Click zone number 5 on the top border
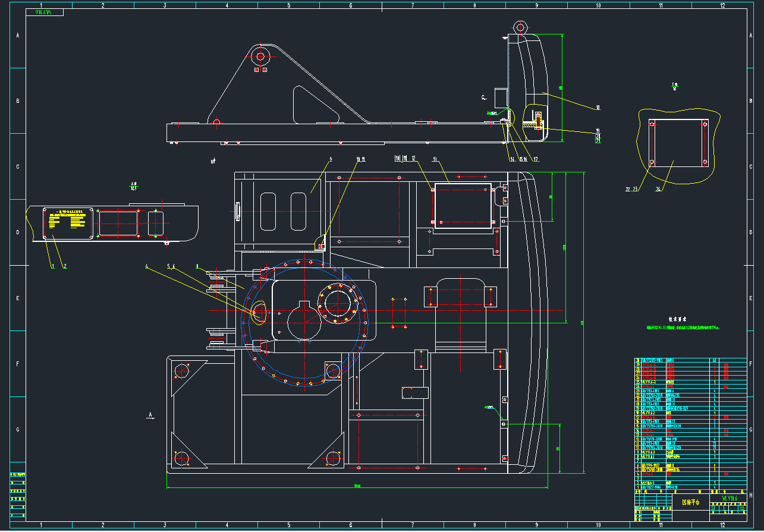Screen dimensions: 764x532 [x=289, y=5]
